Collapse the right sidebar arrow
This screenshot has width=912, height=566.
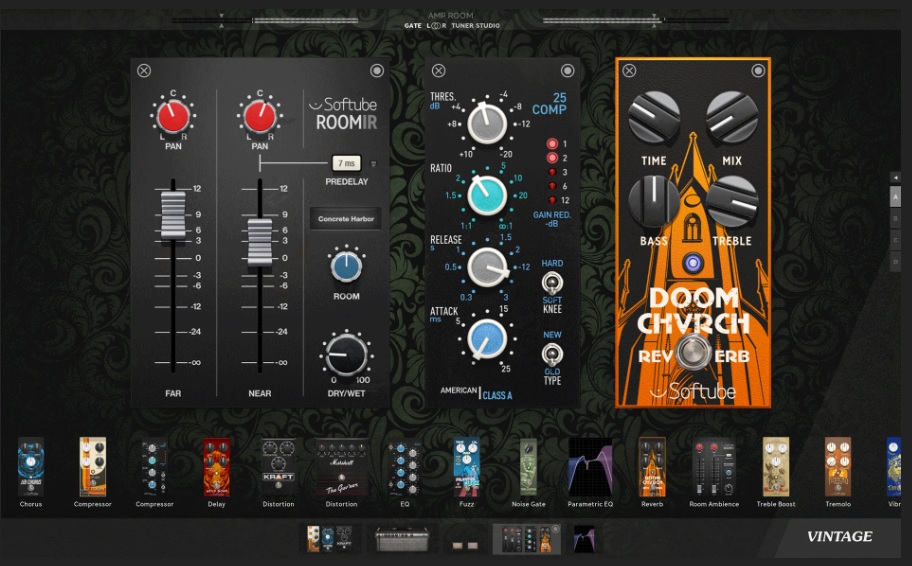[x=896, y=177]
